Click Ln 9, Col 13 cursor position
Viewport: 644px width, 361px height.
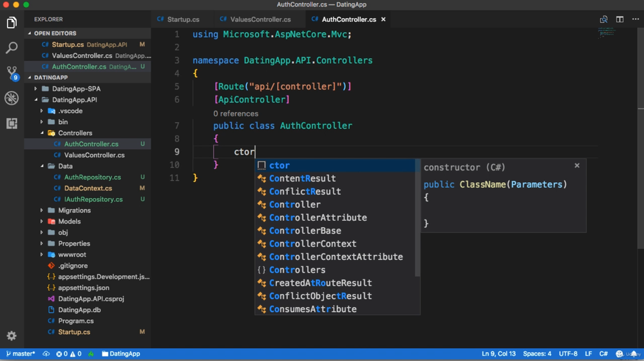pyautogui.click(x=498, y=354)
